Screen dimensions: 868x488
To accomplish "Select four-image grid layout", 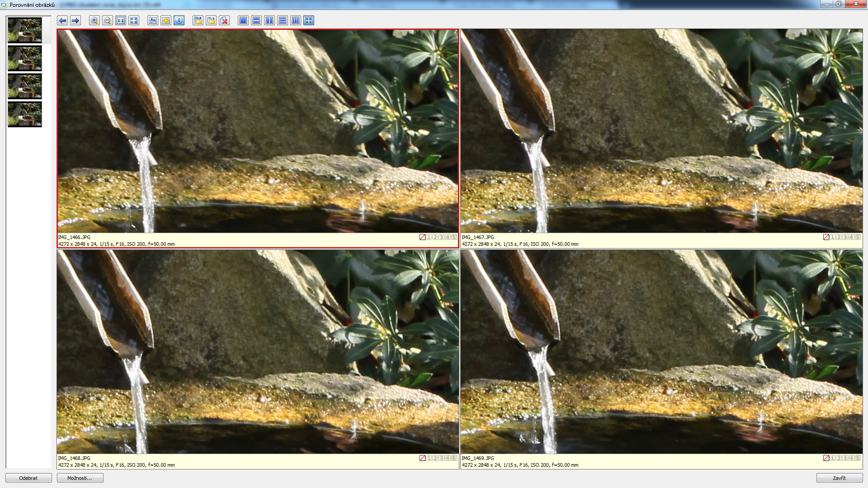I will click(309, 20).
